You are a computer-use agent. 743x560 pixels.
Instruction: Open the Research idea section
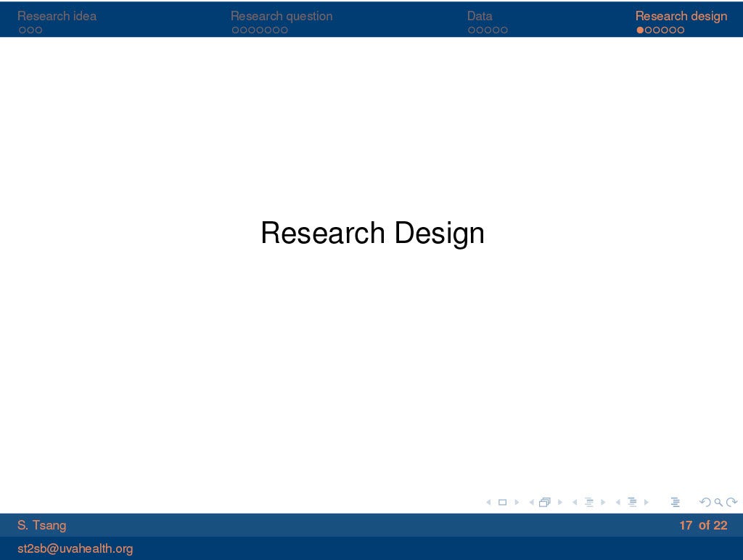[57, 16]
